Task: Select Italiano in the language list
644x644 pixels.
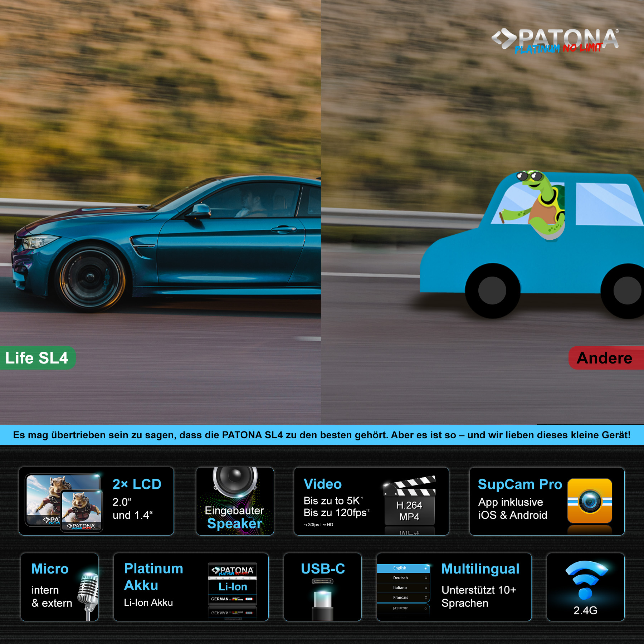Action: click(403, 588)
